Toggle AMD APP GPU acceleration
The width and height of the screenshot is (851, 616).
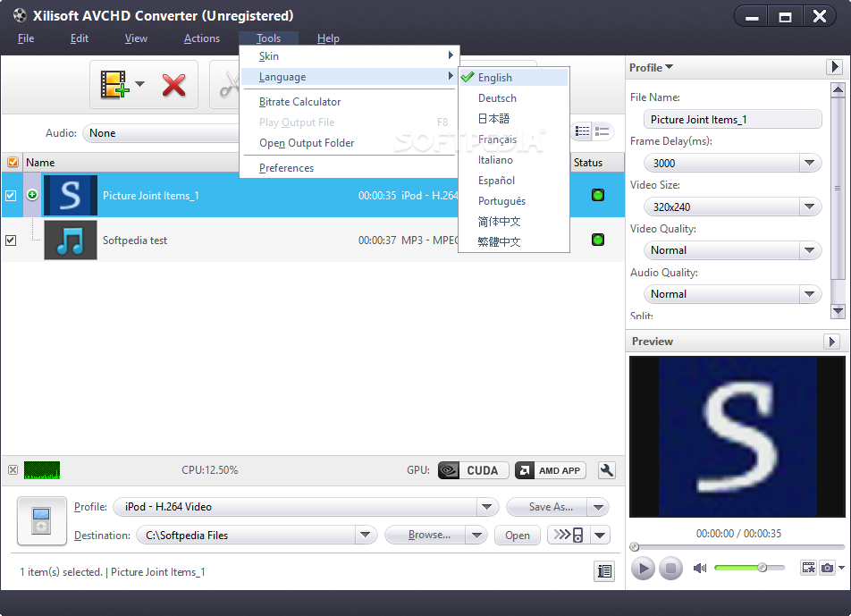coord(551,470)
